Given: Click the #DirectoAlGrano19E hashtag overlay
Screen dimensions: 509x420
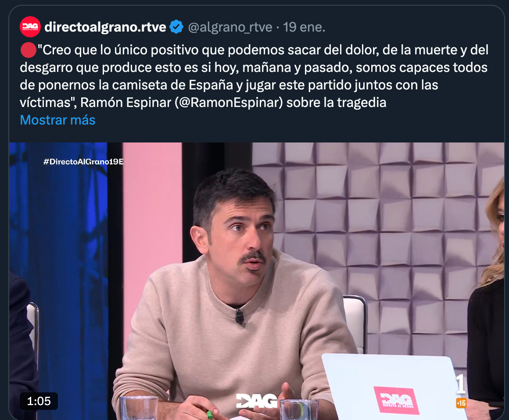Looking at the screenshot, I should (x=83, y=161).
